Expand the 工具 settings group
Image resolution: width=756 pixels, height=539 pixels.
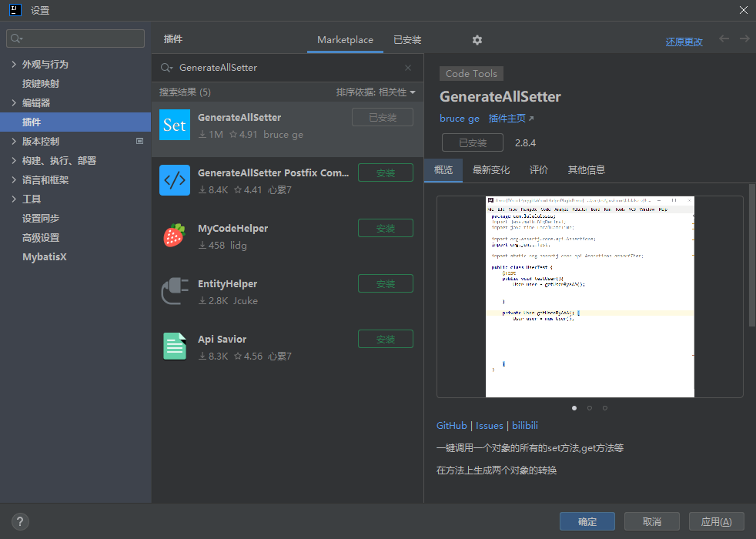coord(14,199)
